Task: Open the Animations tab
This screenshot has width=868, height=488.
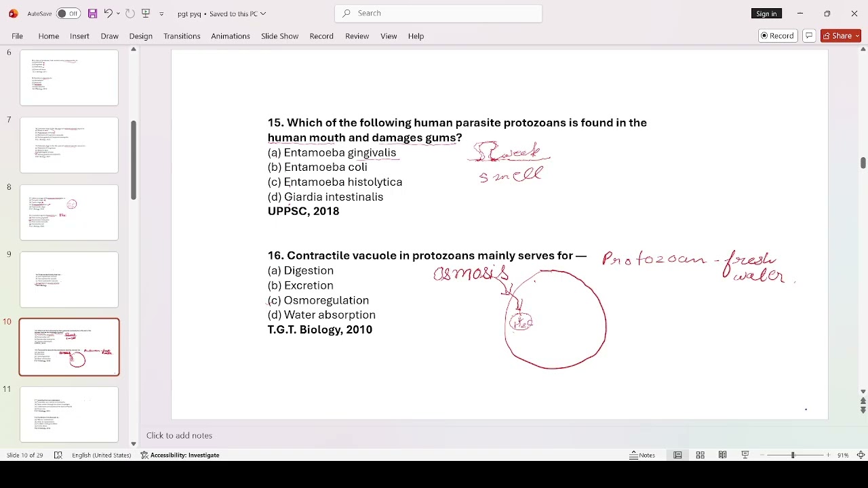Action: pos(231,36)
